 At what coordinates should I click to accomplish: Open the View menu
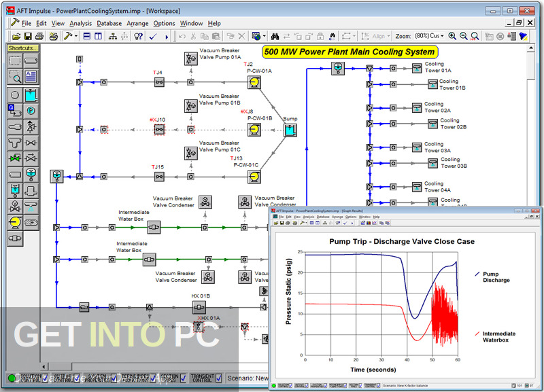pyautogui.click(x=58, y=23)
